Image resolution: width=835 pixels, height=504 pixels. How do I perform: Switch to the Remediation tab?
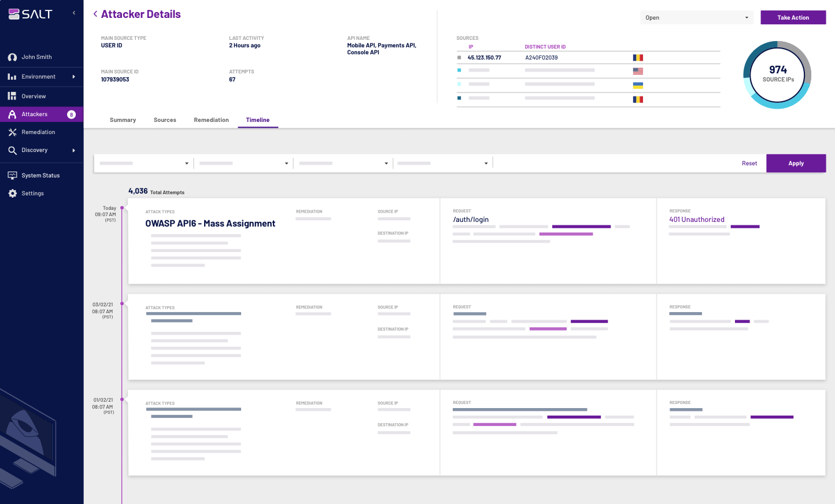point(211,120)
